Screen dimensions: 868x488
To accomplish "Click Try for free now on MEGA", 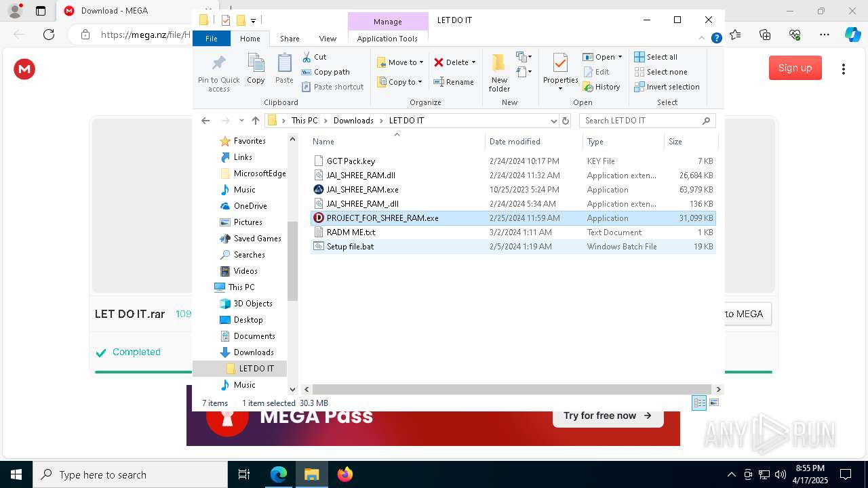I will click(x=608, y=415).
